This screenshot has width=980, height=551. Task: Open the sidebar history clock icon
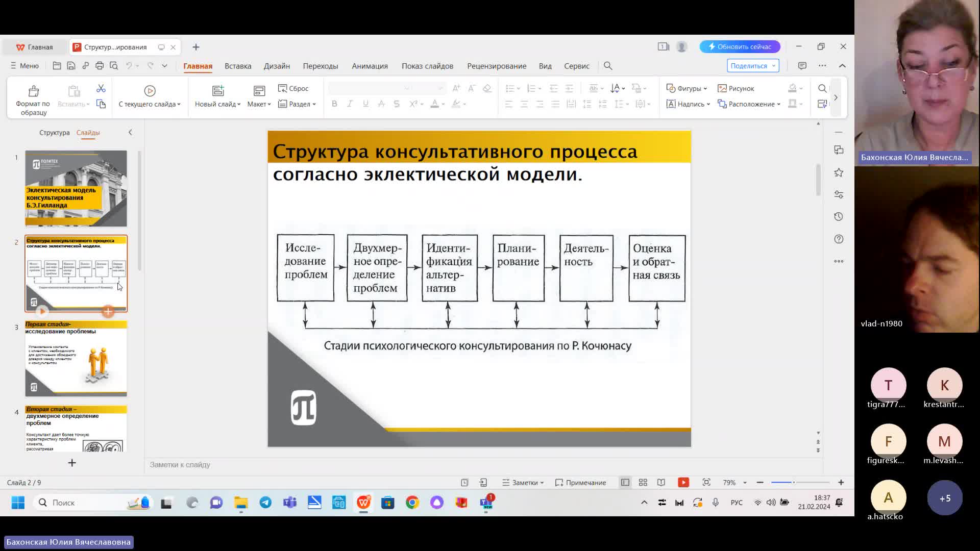[x=839, y=217]
